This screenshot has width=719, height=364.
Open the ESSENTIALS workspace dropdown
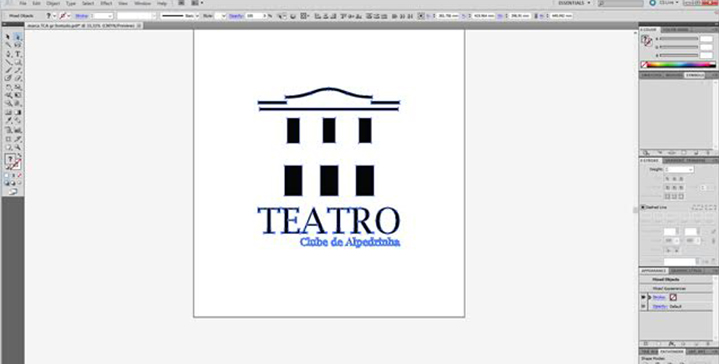click(x=575, y=3)
